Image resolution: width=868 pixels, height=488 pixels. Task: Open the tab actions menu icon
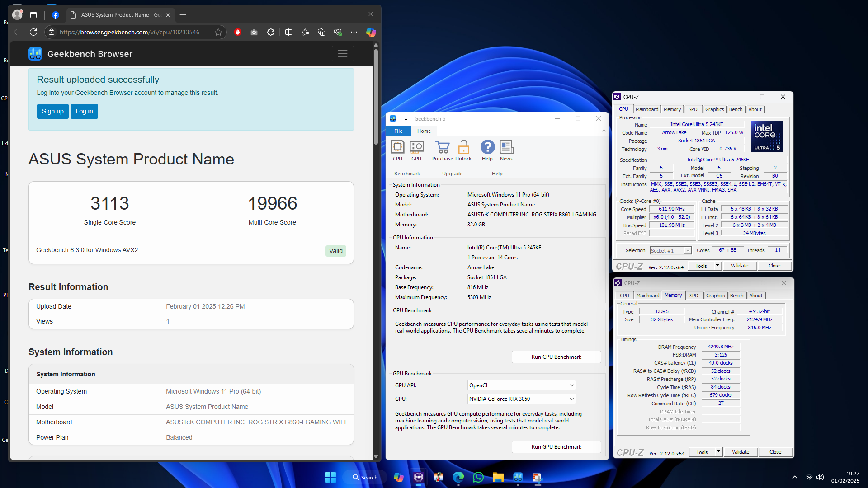[x=33, y=15]
